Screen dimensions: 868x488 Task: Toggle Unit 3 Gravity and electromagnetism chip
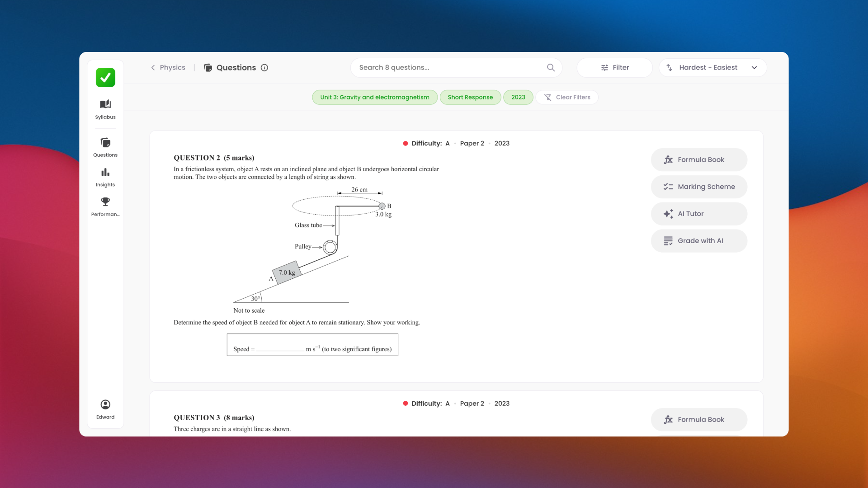click(x=374, y=97)
